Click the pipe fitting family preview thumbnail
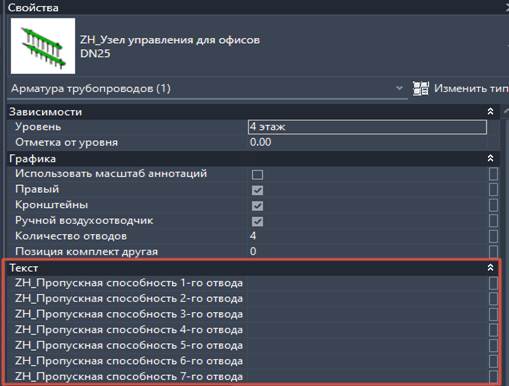 click(43, 46)
